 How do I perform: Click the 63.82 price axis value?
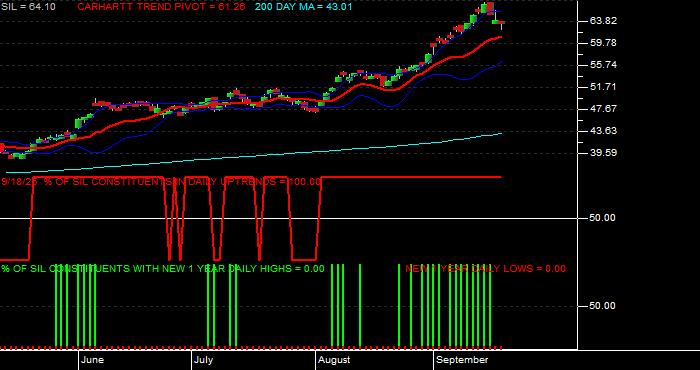coord(603,21)
